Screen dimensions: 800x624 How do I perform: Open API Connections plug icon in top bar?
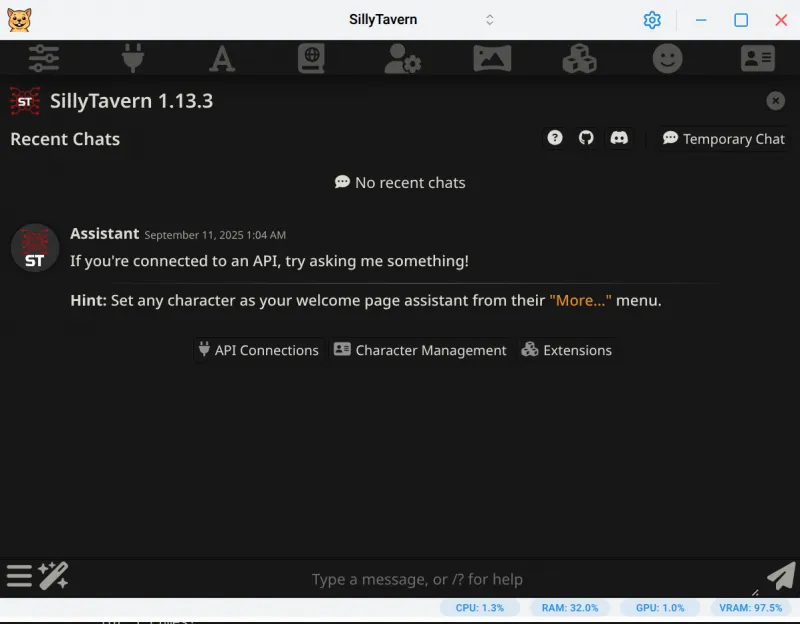click(133, 59)
